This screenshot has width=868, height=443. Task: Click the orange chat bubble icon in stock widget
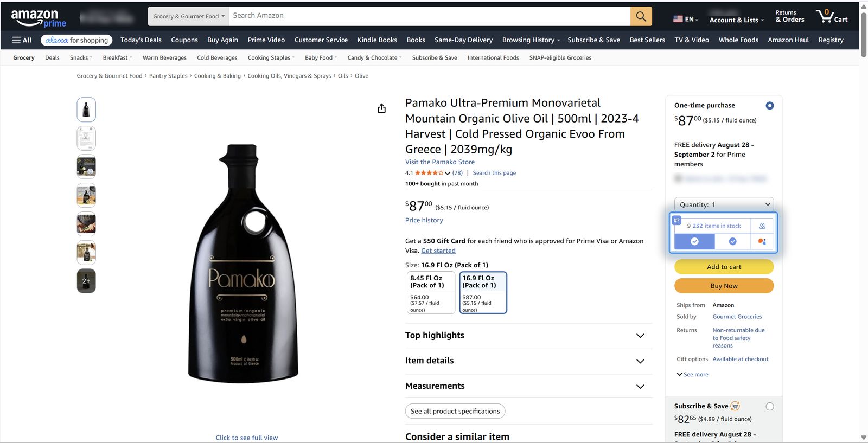tap(762, 241)
